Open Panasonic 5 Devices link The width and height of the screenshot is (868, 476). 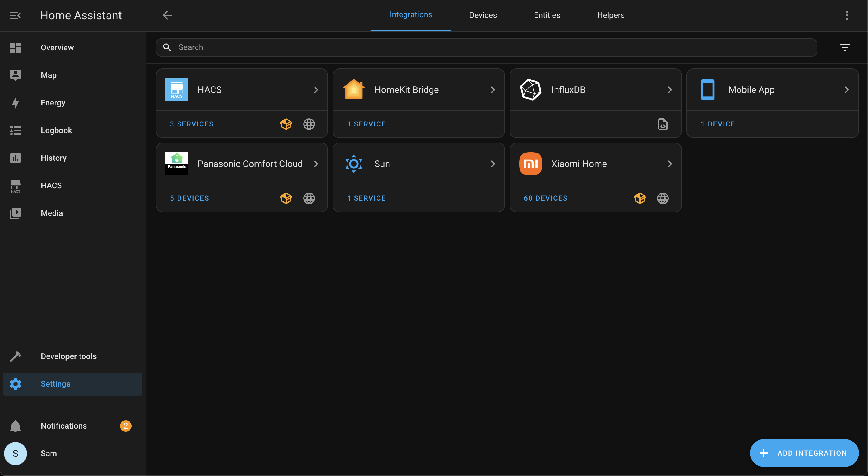coord(189,198)
